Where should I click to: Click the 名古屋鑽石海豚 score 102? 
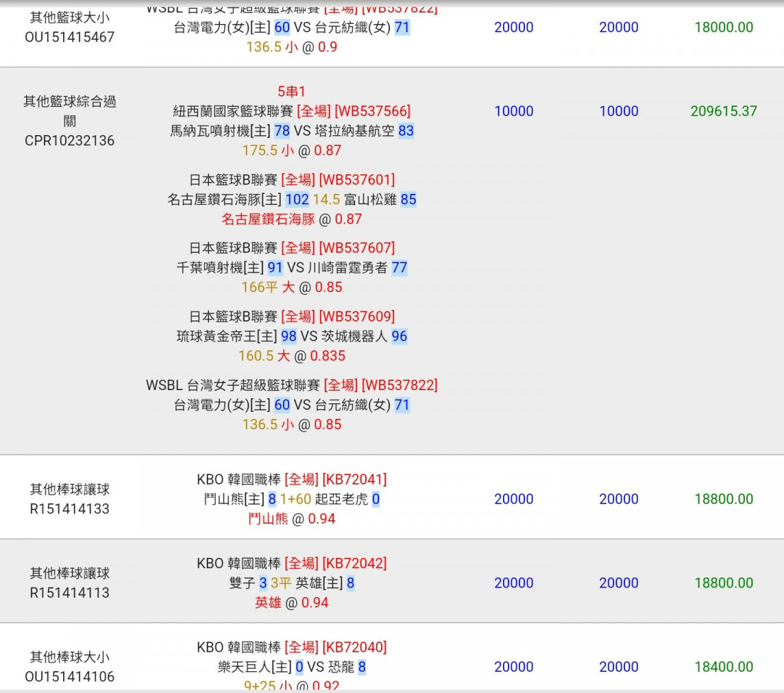coord(297,200)
